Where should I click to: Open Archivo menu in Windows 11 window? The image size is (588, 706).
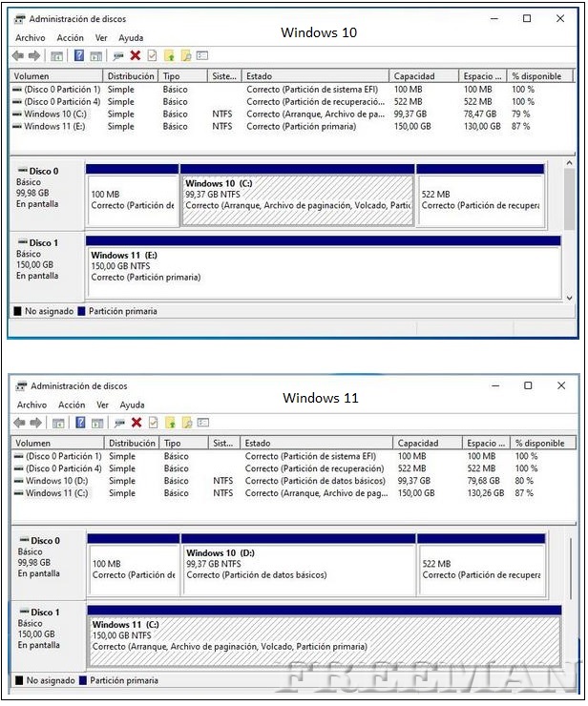click(x=31, y=405)
